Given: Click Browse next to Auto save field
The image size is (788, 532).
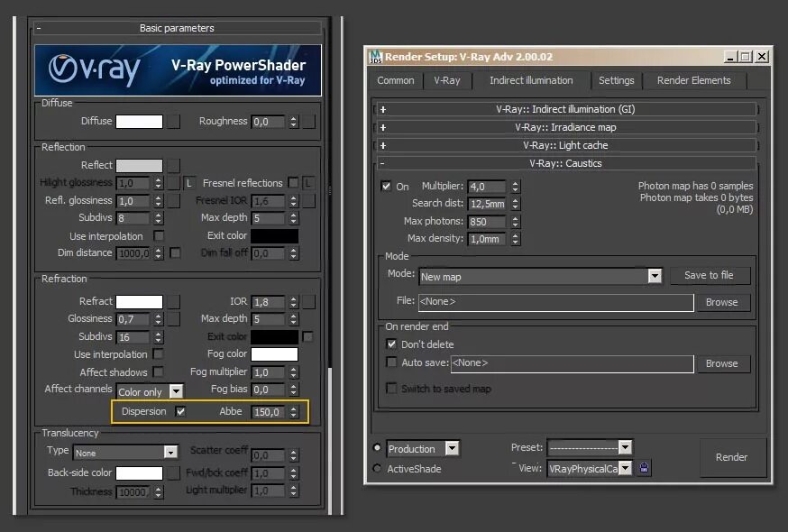Looking at the screenshot, I should (721, 363).
